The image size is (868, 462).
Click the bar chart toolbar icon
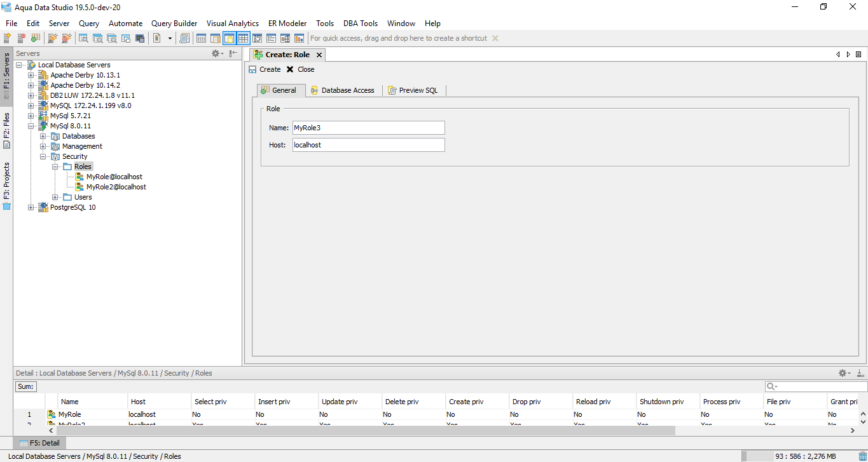point(299,38)
